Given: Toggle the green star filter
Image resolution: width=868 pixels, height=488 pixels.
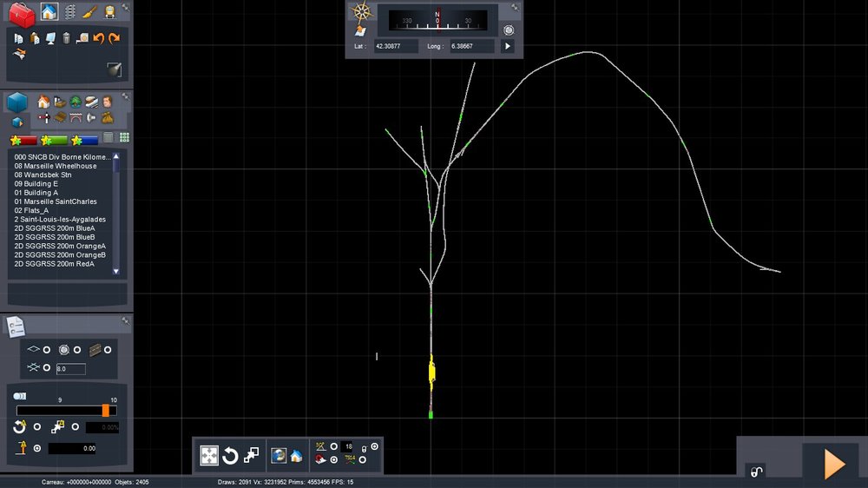Looking at the screenshot, I should coord(54,140).
